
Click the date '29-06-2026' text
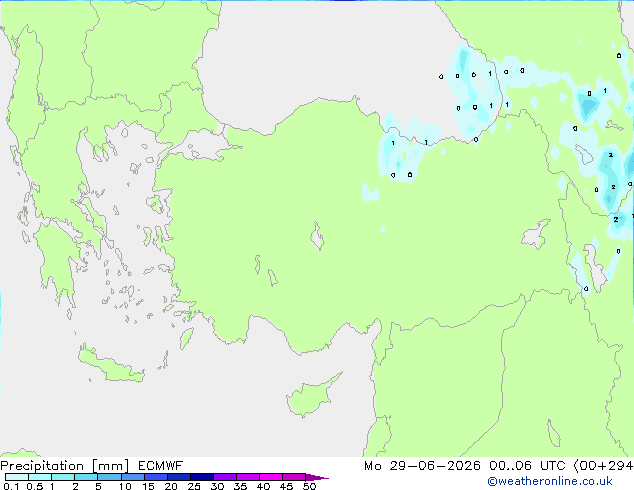[x=435, y=466]
